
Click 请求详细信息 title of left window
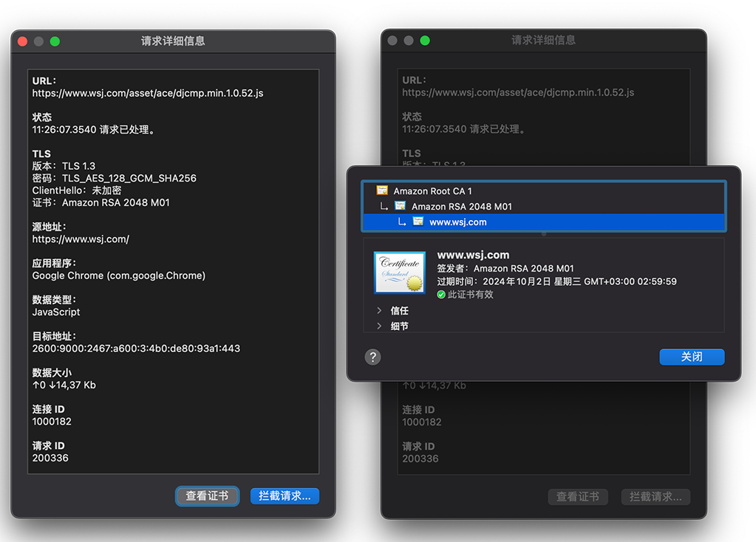click(x=173, y=41)
